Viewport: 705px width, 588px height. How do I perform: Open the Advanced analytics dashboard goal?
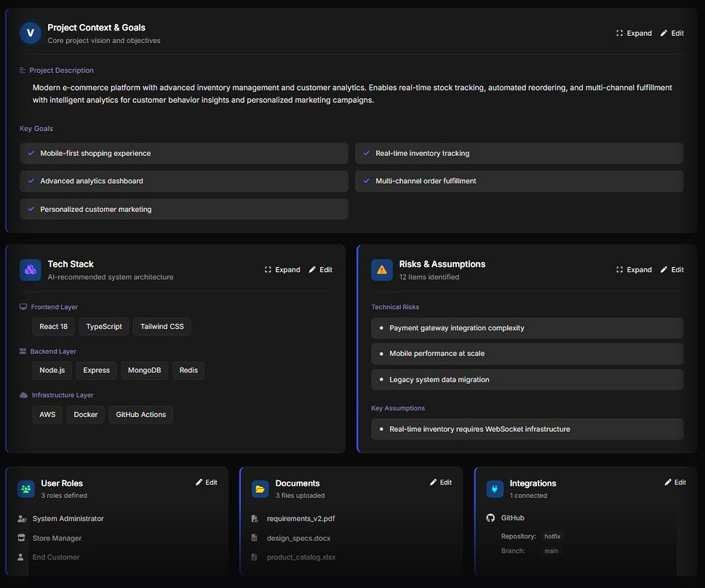[x=184, y=181]
